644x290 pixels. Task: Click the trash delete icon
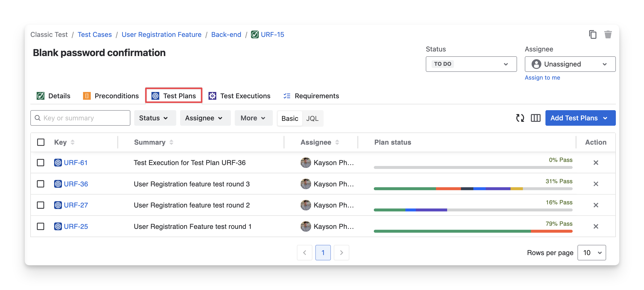point(608,34)
